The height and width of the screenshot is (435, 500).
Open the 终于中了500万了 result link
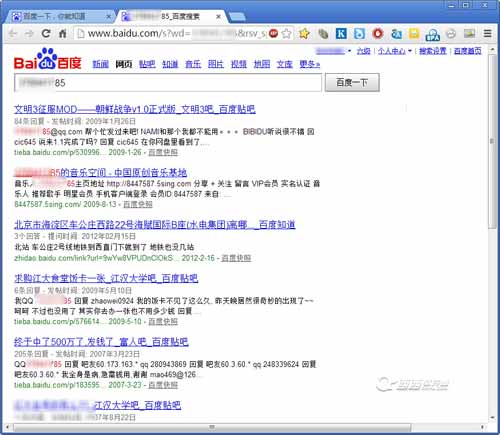click(101, 342)
